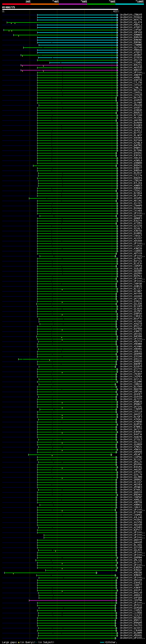Open hit UniRef100_A1L4Y4

[x=131, y=22]
